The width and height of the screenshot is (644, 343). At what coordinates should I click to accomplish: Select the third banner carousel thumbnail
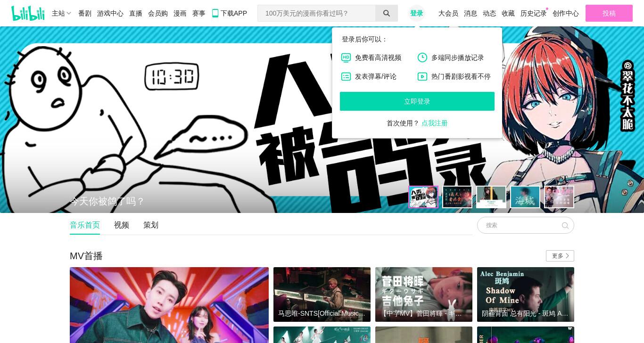tap(491, 197)
